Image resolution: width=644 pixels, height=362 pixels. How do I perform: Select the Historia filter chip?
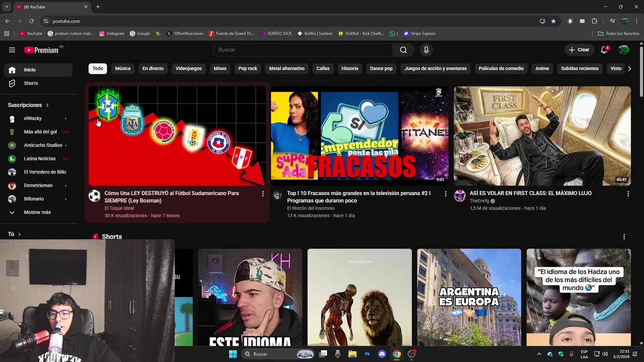tap(350, 68)
